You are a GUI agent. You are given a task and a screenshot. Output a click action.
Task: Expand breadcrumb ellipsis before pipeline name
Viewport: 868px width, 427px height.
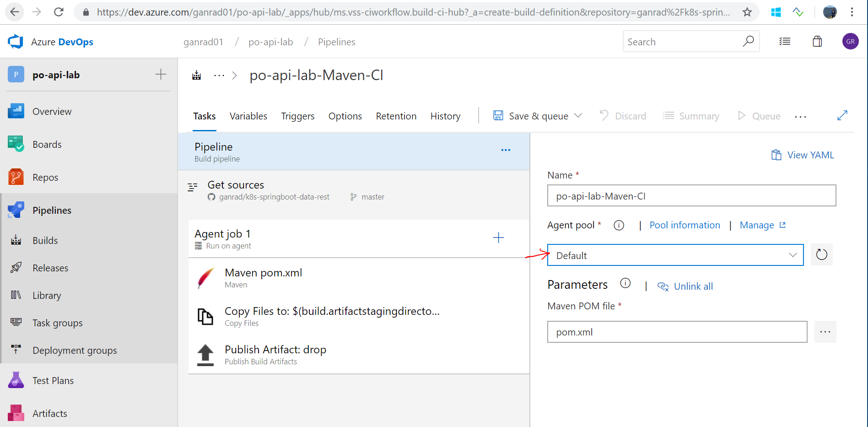click(219, 76)
